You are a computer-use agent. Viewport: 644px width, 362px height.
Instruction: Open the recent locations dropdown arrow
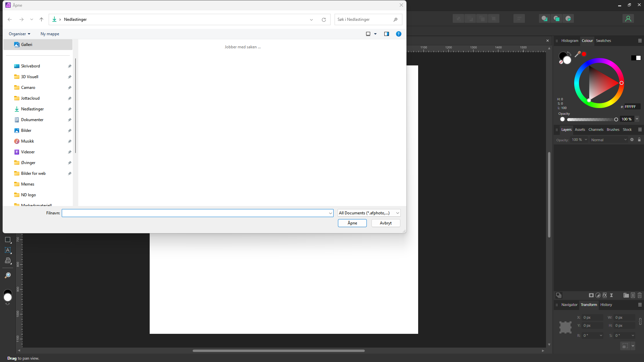(x=32, y=19)
